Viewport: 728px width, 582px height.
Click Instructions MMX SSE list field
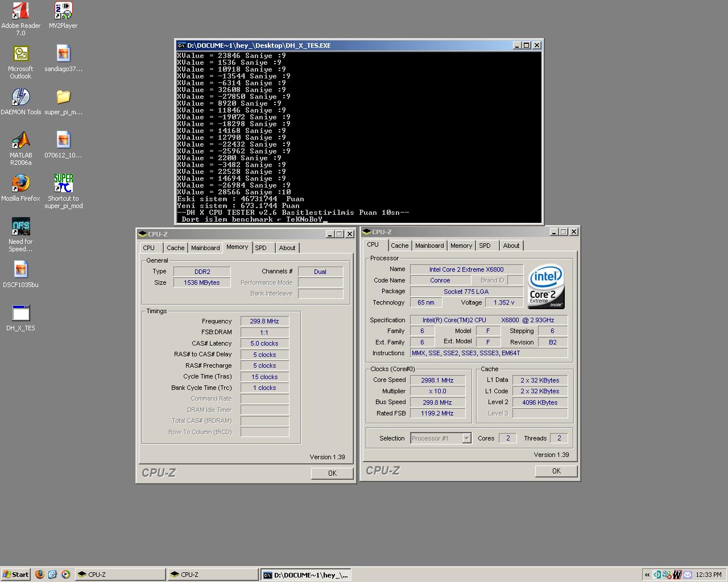pyautogui.click(x=489, y=353)
